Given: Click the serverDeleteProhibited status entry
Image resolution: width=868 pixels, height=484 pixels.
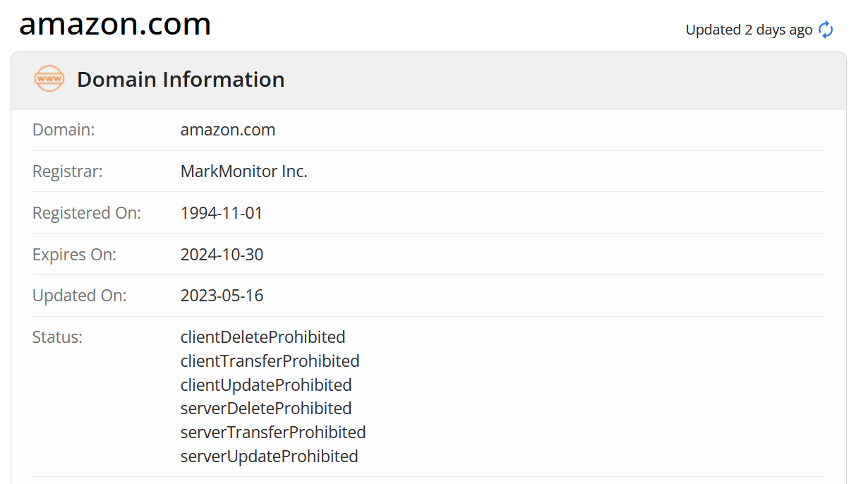Looking at the screenshot, I should tap(266, 409).
